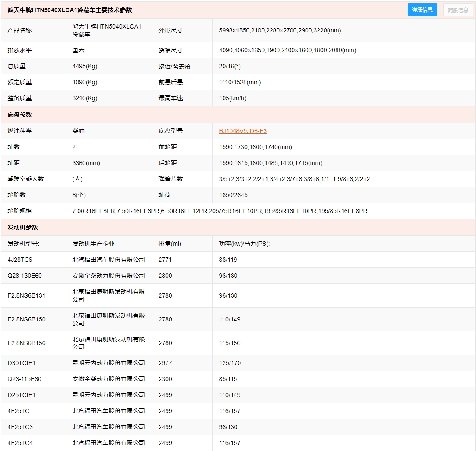The height and width of the screenshot is (451, 476).
Task: Switch to the 简版信息 tab
Action: click(458, 10)
